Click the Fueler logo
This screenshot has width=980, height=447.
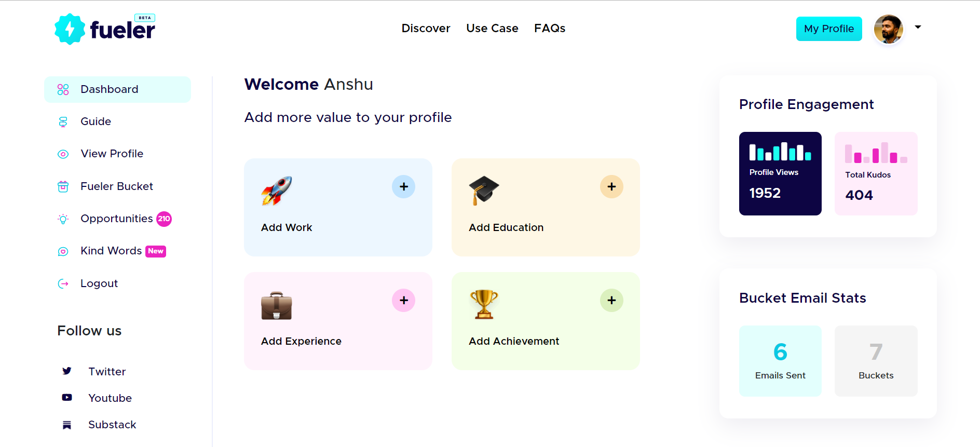point(105,29)
